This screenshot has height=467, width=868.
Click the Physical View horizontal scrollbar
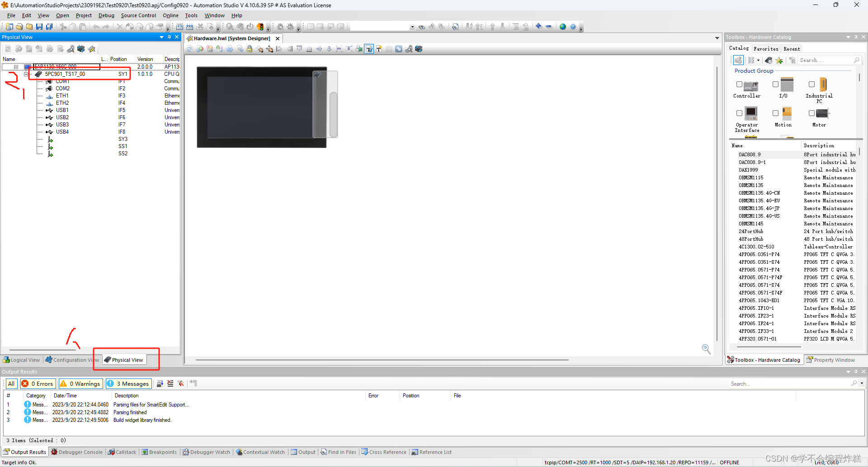pos(43,350)
